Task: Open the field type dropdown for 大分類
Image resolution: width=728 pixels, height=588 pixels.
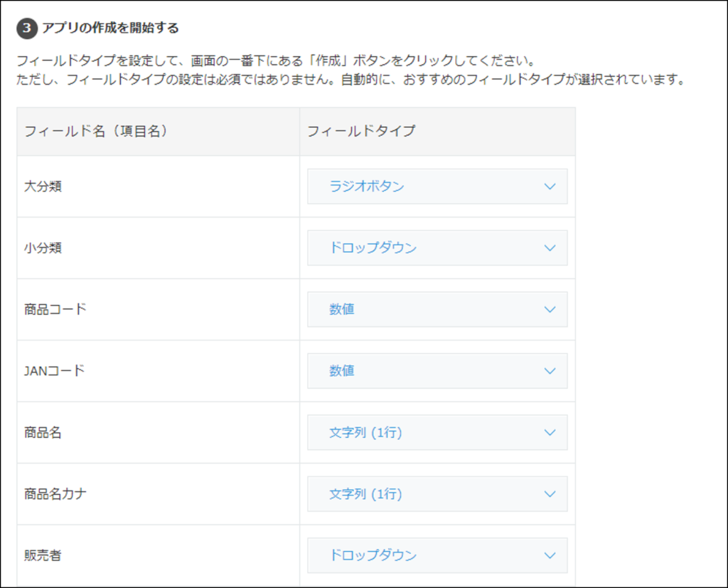Action: [x=437, y=186]
